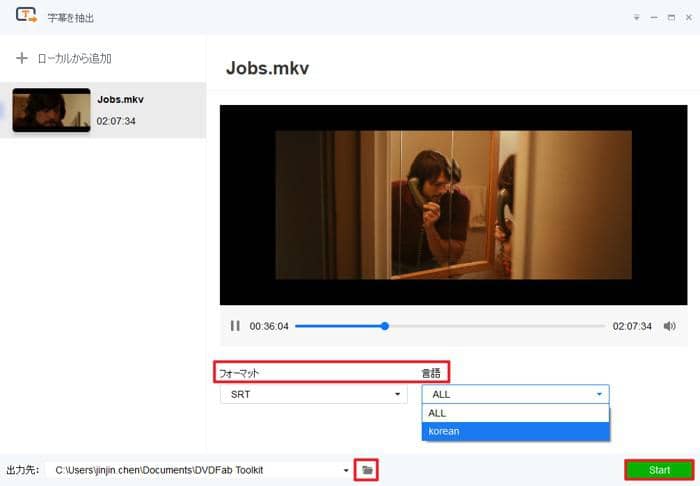Click the 出力先 label

(x=22, y=470)
